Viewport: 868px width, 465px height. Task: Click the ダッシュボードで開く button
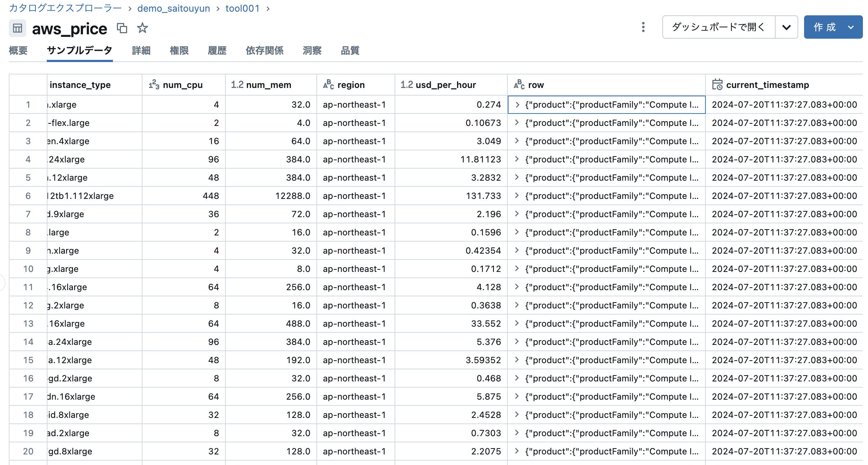[718, 27]
